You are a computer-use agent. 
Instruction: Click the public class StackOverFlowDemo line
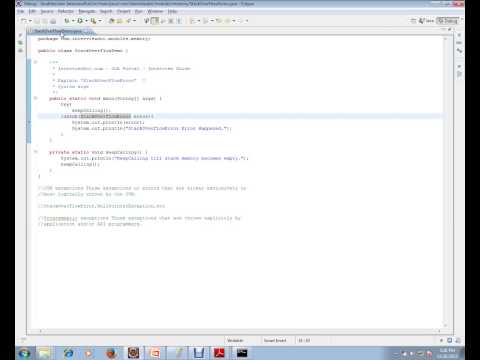pos(83,51)
